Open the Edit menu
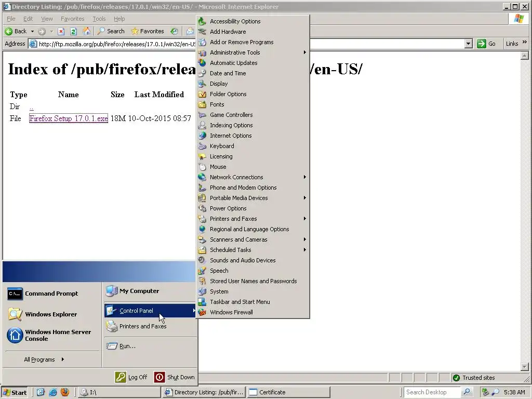The height and width of the screenshot is (399, 532). click(x=28, y=19)
